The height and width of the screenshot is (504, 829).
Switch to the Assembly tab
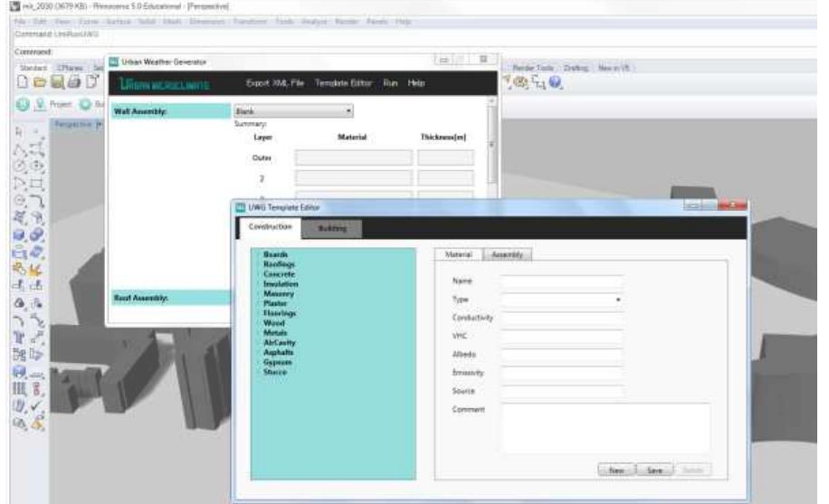coord(507,255)
